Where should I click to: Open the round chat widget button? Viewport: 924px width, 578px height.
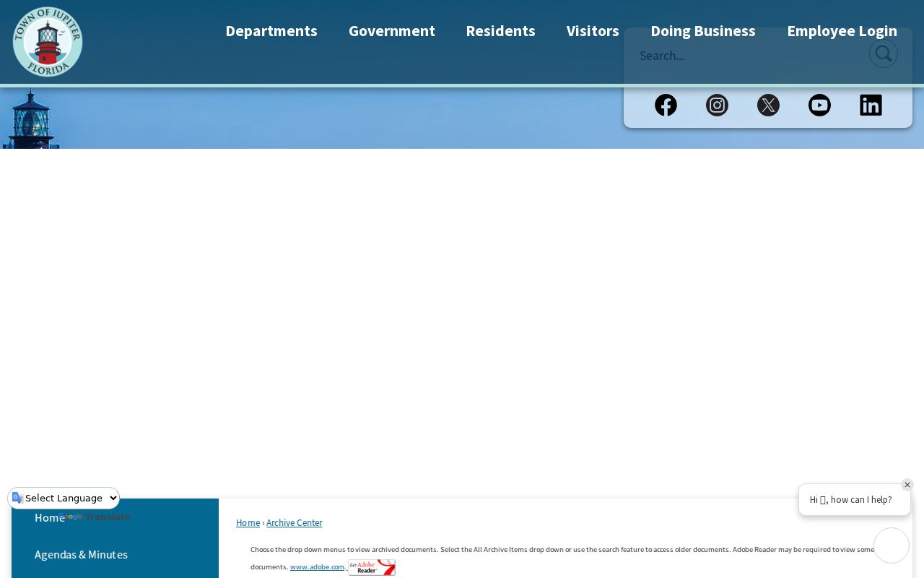[x=892, y=545]
